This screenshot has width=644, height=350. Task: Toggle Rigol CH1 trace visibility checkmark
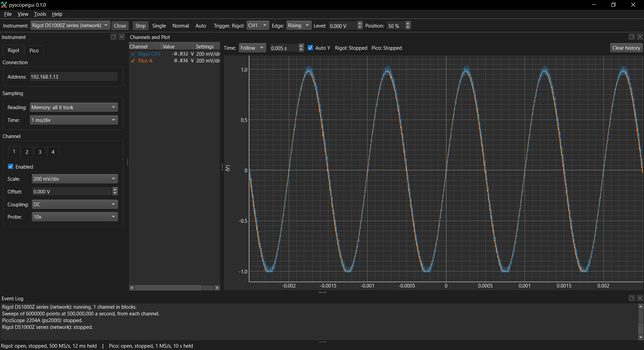click(x=133, y=54)
